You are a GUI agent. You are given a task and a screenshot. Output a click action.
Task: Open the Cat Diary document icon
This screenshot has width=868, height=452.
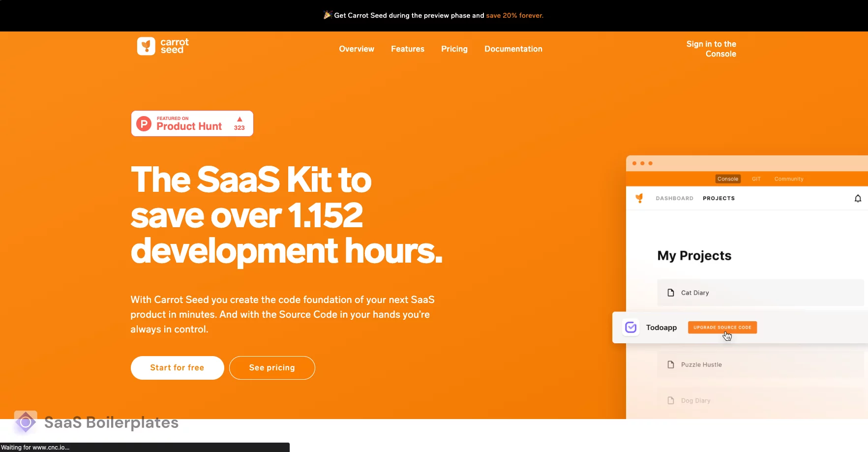pyautogui.click(x=671, y=292)
